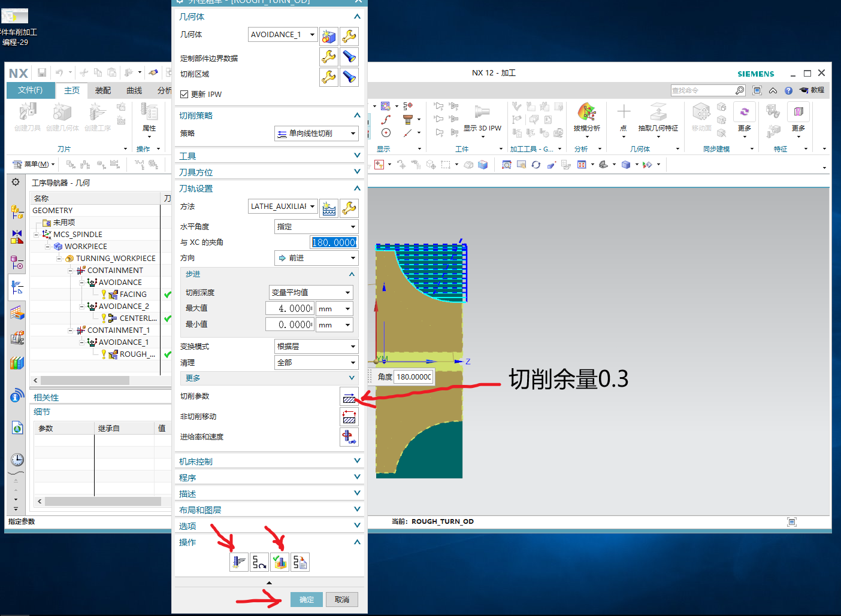Click the rotate view icon in the view toolbar
This screenshot has height=616, width=841.
pos(536,165)
